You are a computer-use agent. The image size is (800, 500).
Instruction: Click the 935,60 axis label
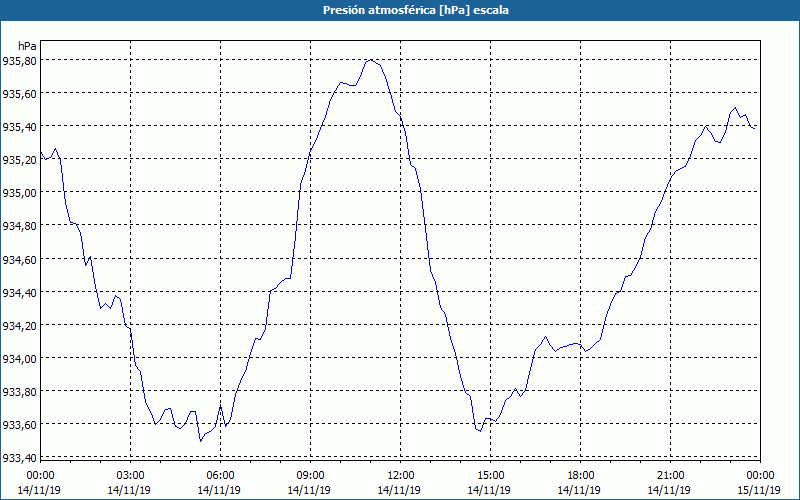tap(19, 94)
